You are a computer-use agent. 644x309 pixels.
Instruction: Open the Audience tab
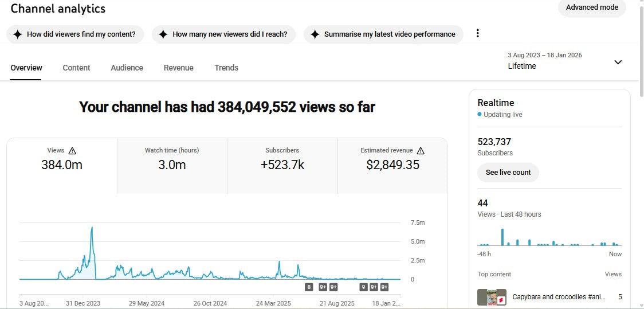pos(127,68)
